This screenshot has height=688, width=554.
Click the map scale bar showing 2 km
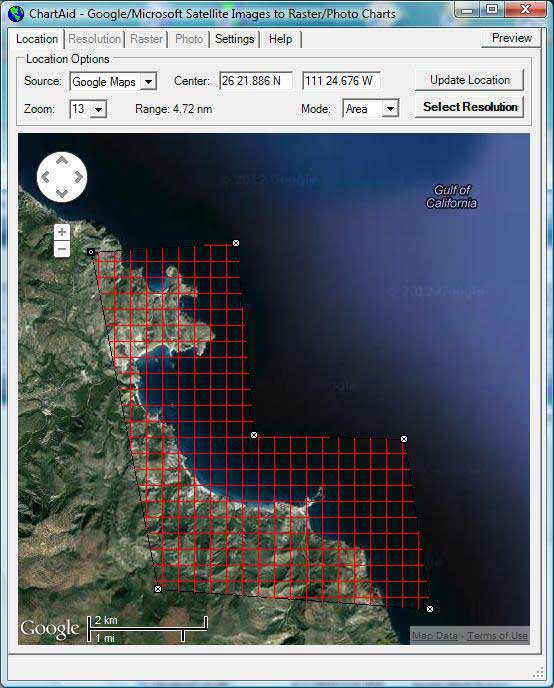point(147,629)
